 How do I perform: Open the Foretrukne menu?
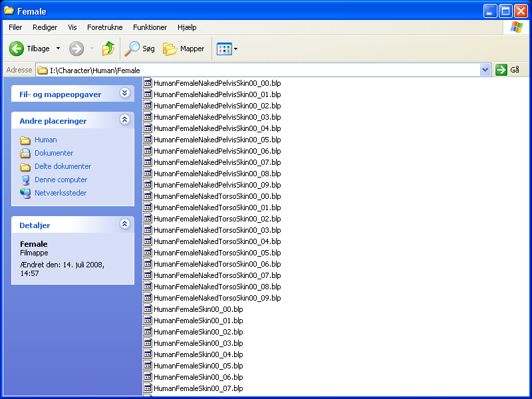pos(105,27)
